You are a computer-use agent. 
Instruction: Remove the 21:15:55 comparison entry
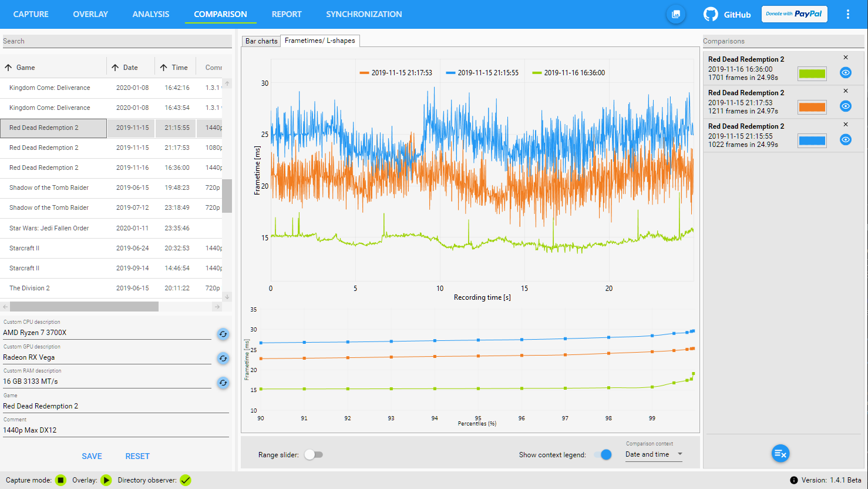pyautogui.click(x=846, y=125)
